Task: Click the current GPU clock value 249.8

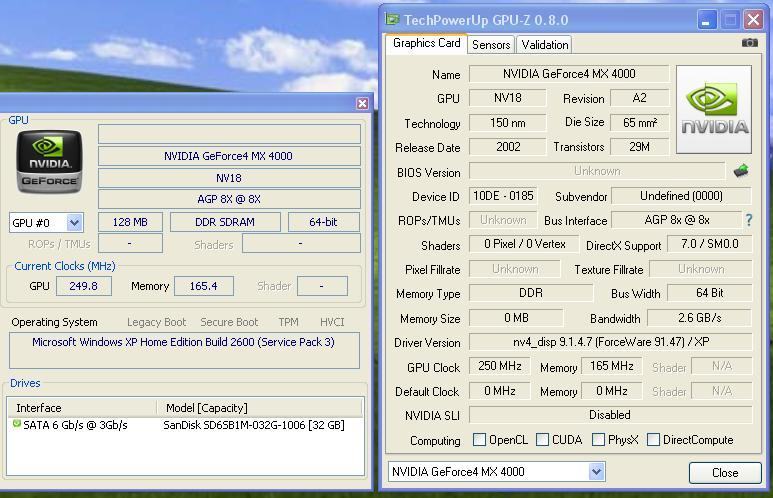Action: (84, 286)
